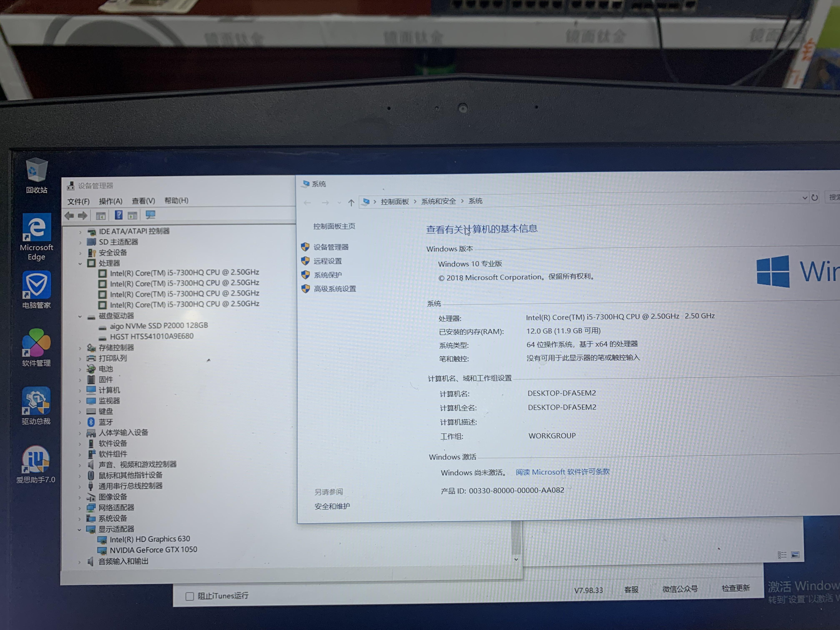Expand the 网络适配器 node
840x630 pixels.
tap(79, 508)
